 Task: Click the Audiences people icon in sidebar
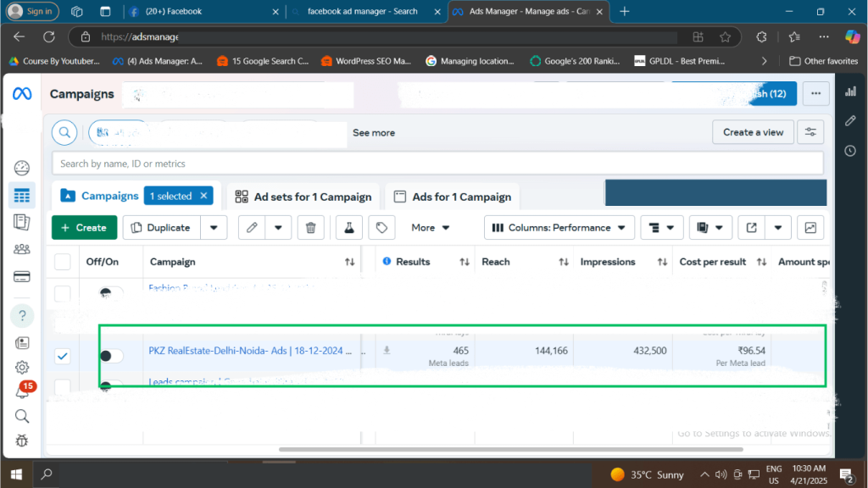(x=22, y=249)
